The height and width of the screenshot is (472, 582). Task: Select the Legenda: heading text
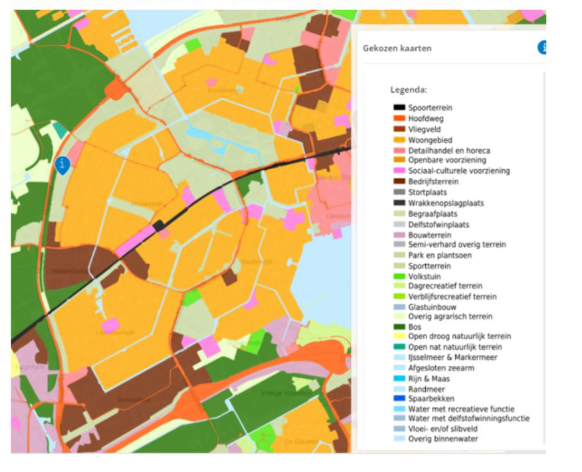[x=408, y=90]
